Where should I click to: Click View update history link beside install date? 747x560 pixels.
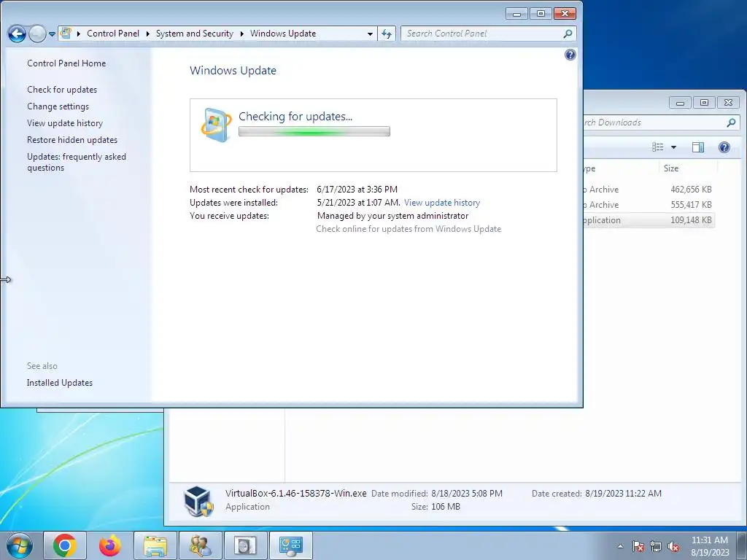441,203
